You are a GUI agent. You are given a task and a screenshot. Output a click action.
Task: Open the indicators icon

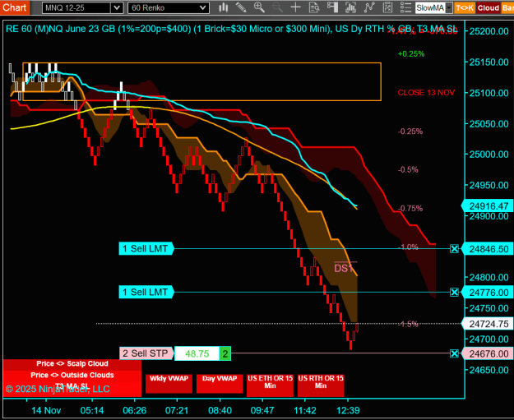click(350, 7)
